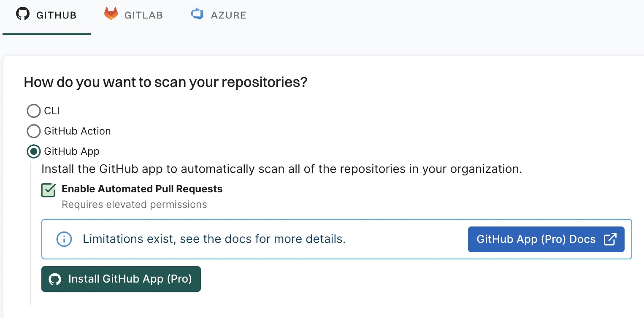Screen dimensions: 644x318
Task: Select the GITHUB tab
Action: coord(46,14)
